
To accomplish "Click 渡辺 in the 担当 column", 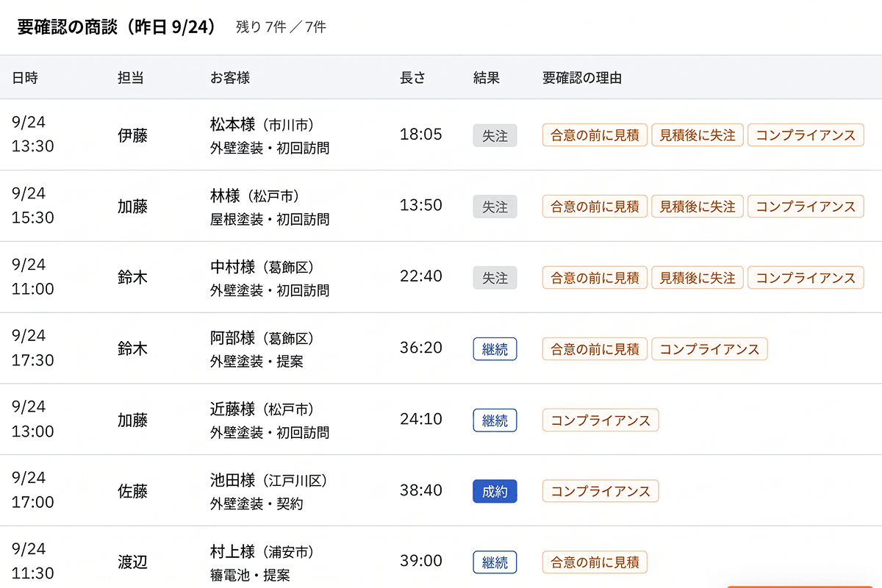I will (133, 562).
